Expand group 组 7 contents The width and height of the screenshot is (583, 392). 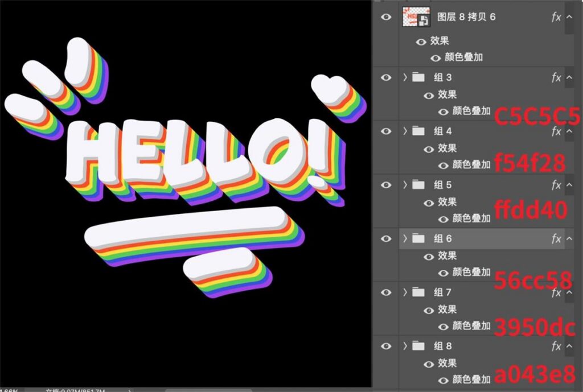(405, 292)
